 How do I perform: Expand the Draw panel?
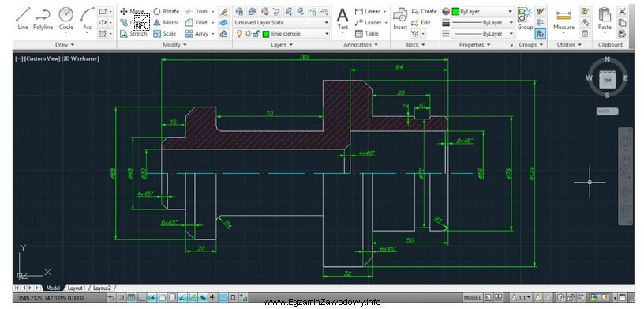65,44
